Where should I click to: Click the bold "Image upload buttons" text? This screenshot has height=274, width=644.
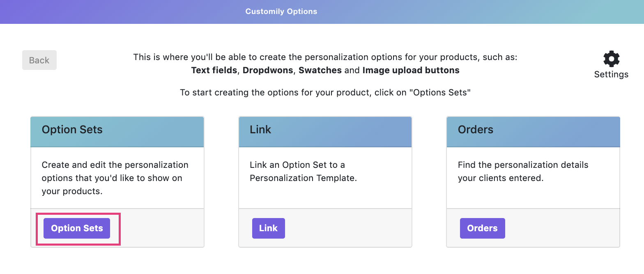pyautogui.click(x=411, y=70)
